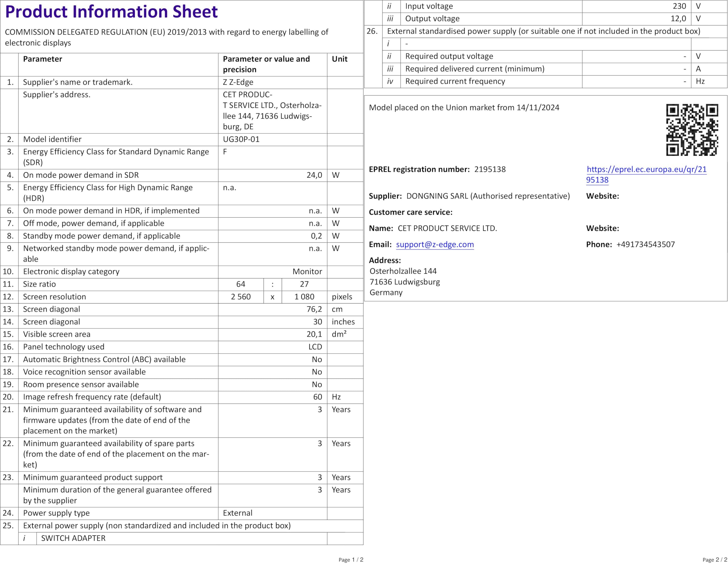Click the 1 080 resolution height cell
Screen dimensions: 728x569
pos(304,297)
